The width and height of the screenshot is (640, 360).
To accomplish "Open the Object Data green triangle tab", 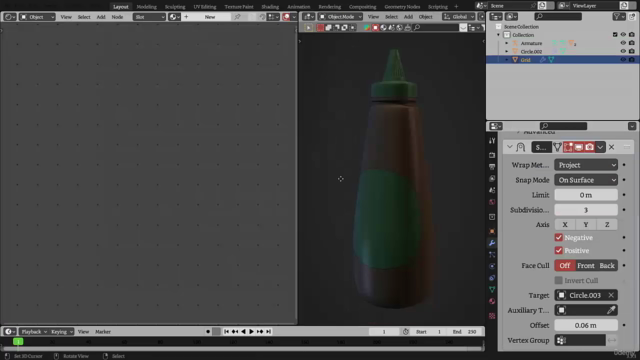I will (x=492, y=289).
